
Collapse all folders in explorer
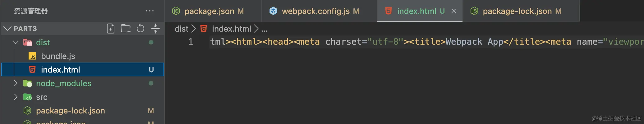[155, 29]
